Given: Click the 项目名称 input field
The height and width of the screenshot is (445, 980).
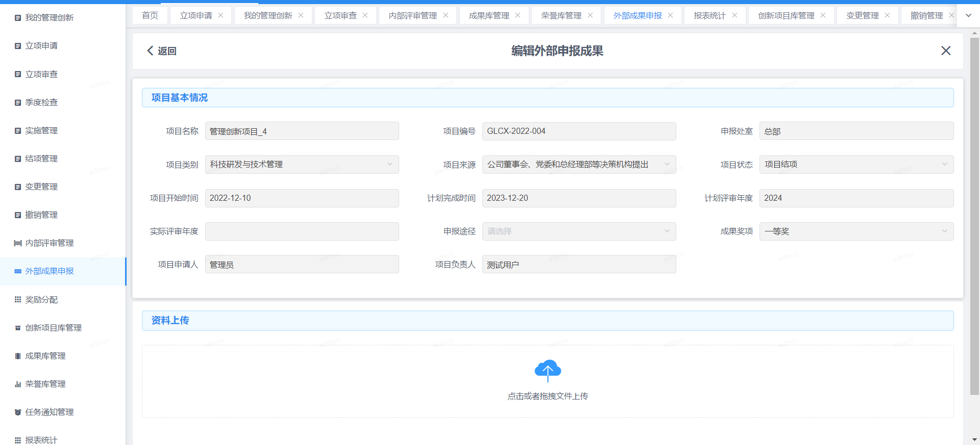Looking at the screenshot, I should [x=302, y=131].
